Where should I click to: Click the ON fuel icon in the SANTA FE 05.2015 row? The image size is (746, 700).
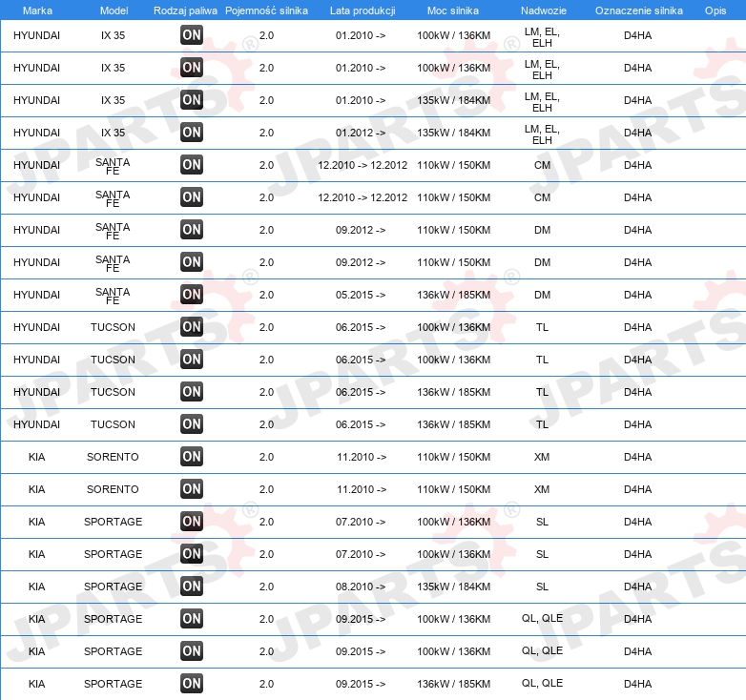point(192,295)
